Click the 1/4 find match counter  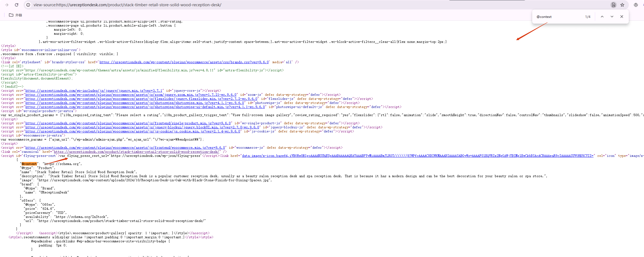(x=588, y=17)
